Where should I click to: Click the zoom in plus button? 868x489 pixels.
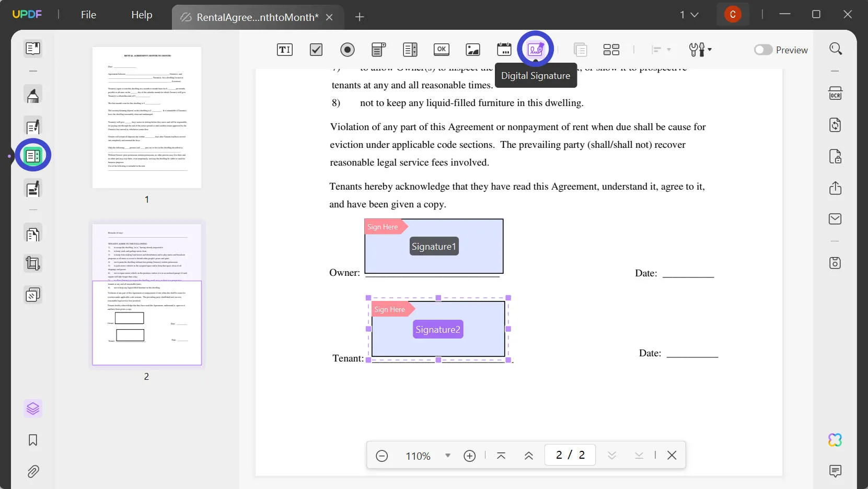(x=470, y=456)
